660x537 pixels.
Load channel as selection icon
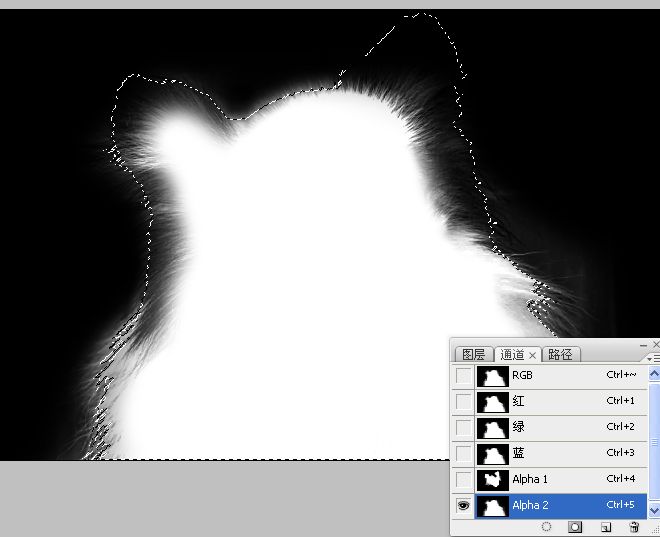click(547, 526)
